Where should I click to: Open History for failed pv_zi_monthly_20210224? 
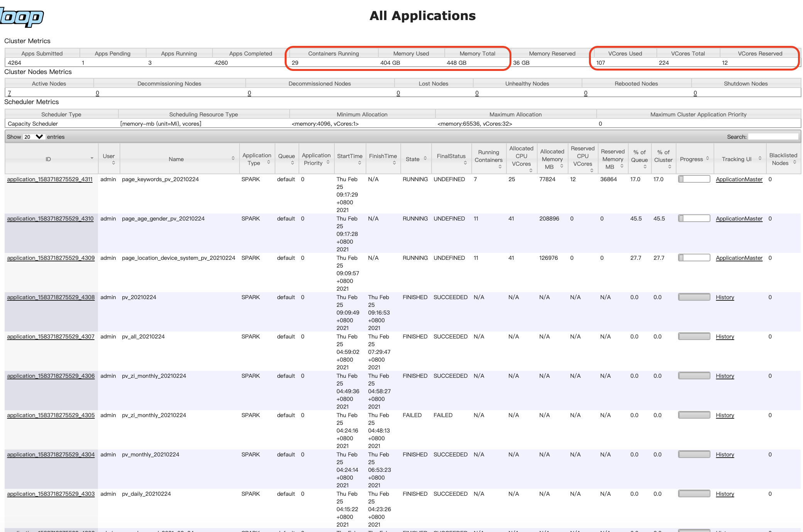tap(725, 415)
